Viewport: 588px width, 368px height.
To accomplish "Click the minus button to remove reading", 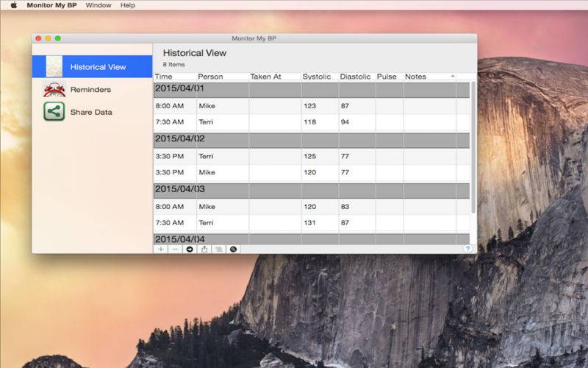I will tap(175, 250).
